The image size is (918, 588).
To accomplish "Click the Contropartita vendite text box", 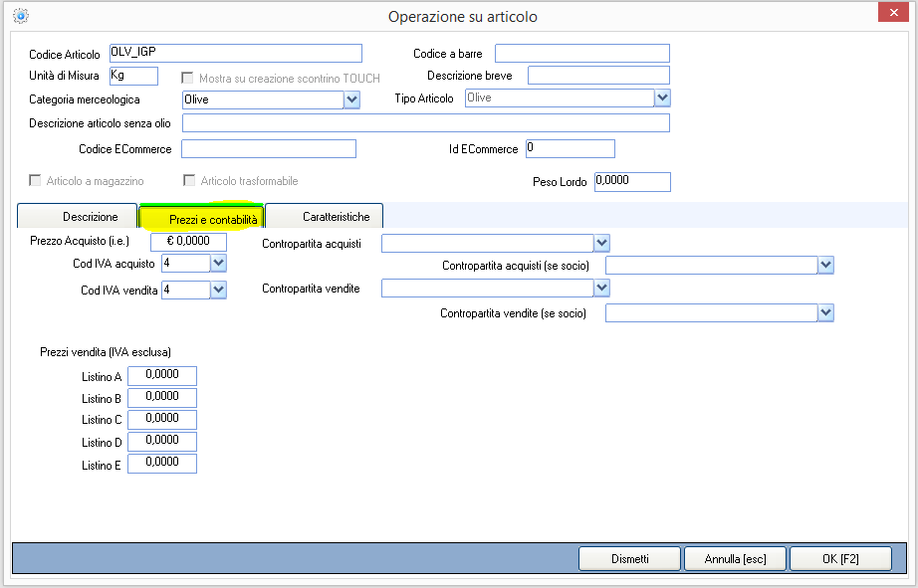I will [x=488, y=288].
